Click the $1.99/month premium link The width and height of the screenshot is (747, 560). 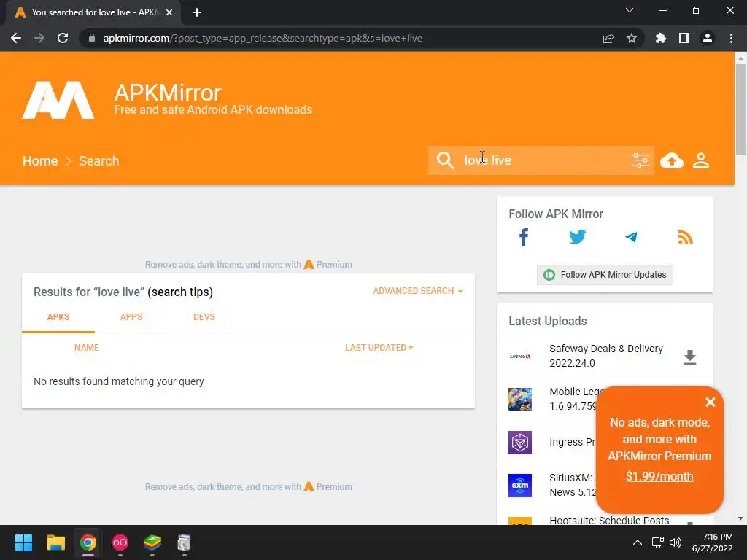pyautogui.click(x=659, y=476)
